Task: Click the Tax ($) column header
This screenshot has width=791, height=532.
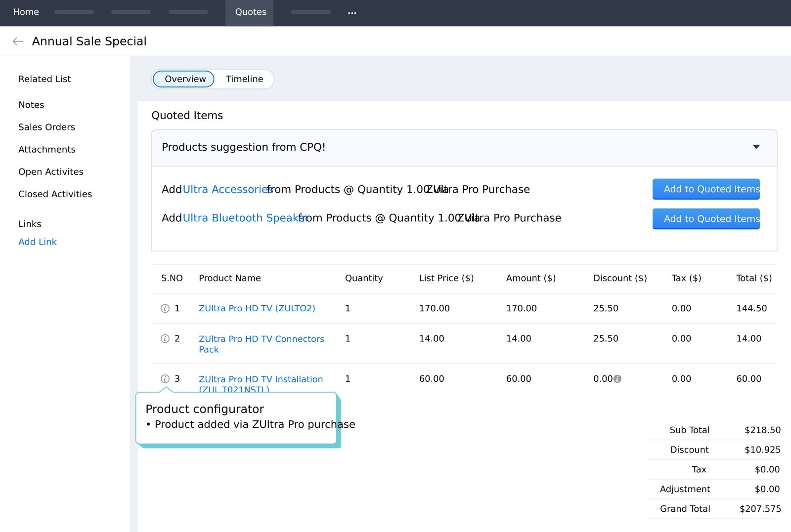Action: click(686, 278)
